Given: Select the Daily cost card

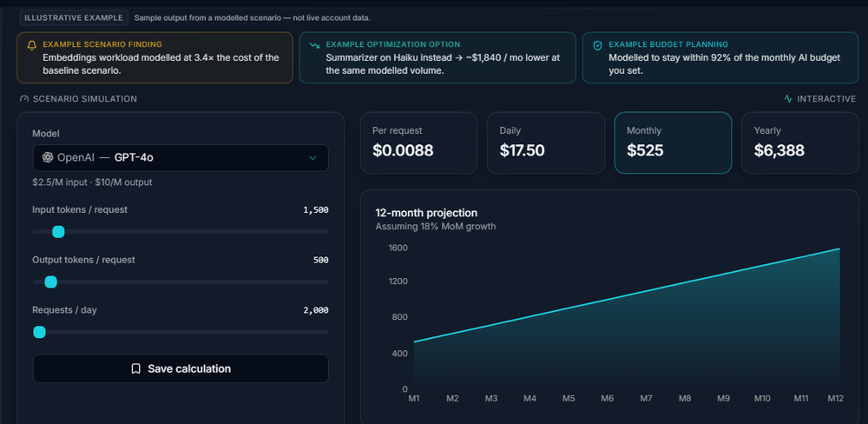Looking at the screenshot, I should point(546,143).
